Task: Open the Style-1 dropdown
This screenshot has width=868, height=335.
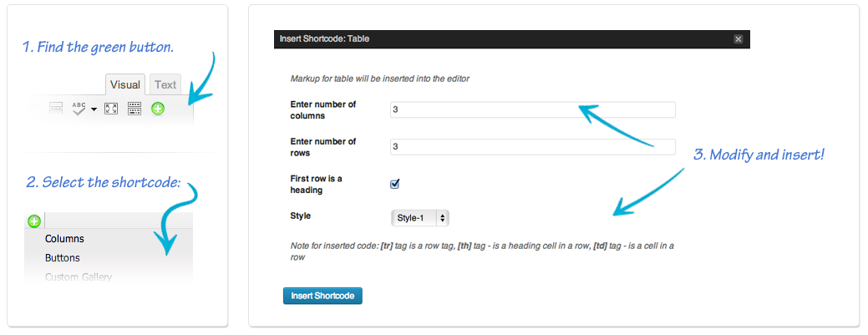Action: (x=420, y=218)
